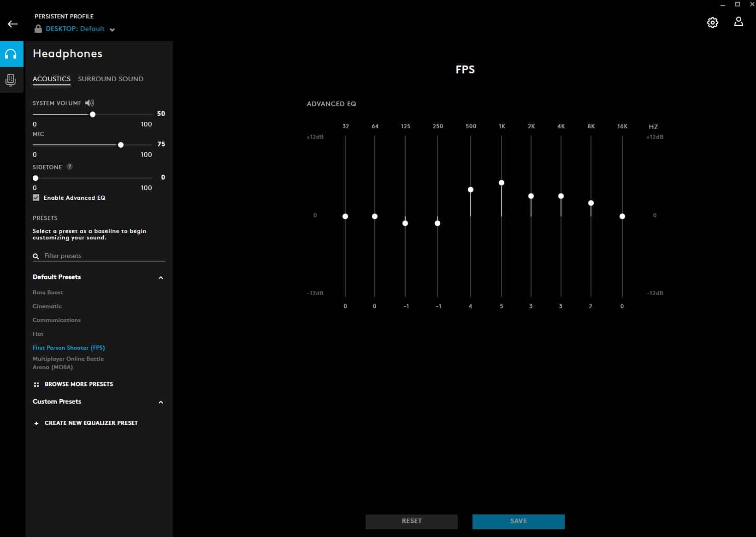Viewport: 756px width, 537px height.
Task: Click the Mic level slider handle
Action: tap(121, 145)
